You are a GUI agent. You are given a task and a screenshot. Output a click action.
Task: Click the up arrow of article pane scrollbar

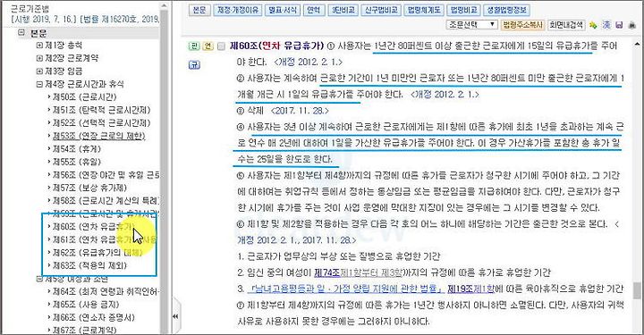point(637,44)
